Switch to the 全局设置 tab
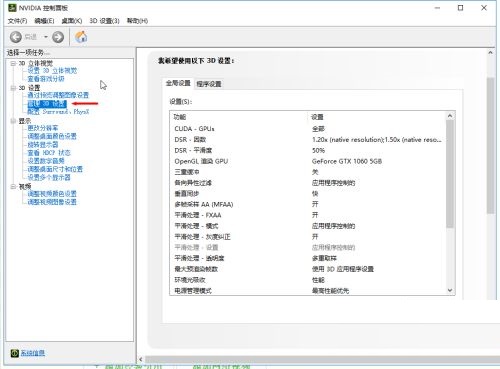Screen dimensions: 500x369 (x=178, y=83)
